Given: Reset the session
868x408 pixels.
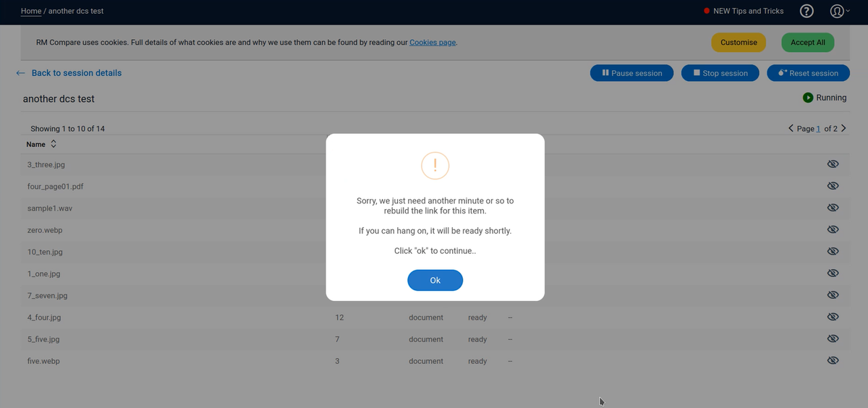Looking at the screenshot, I should click(x=807, y=73).
